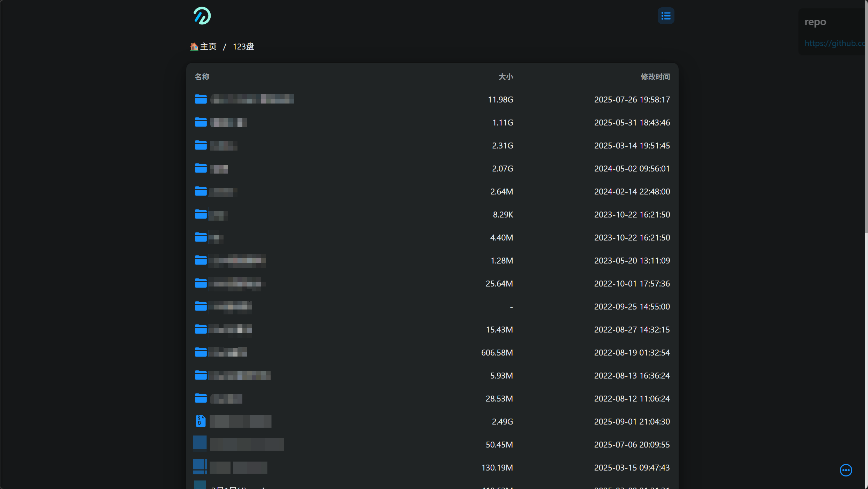Select the 123盘 breadcrumb item

click(x=243, y=46)
